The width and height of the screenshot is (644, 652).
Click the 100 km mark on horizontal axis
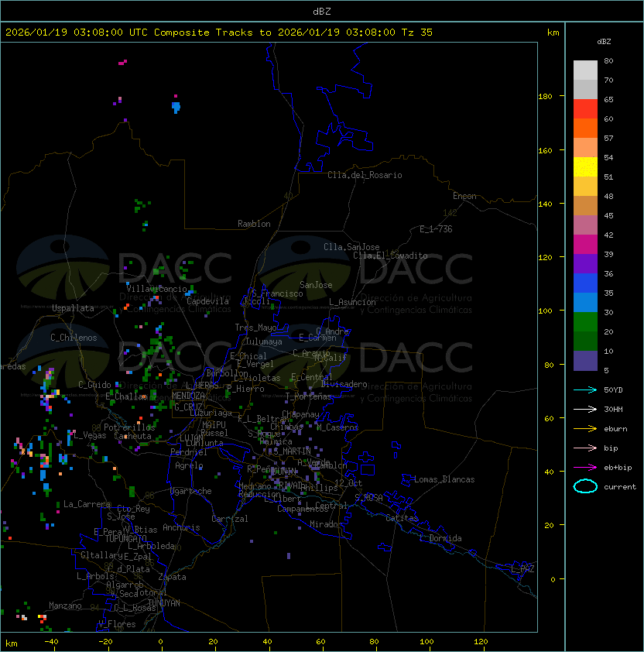tap(427, 642)
